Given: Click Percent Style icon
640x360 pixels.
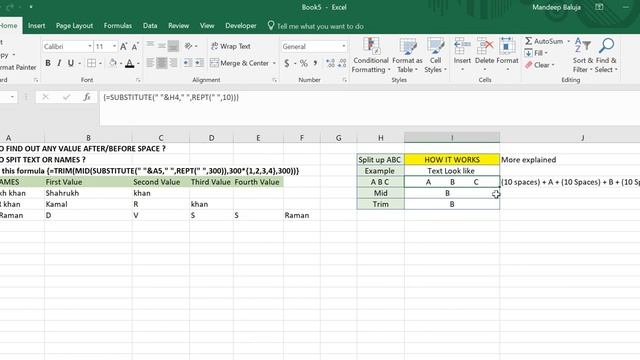Looking at the screenshot, I should (x=303, y=63).
